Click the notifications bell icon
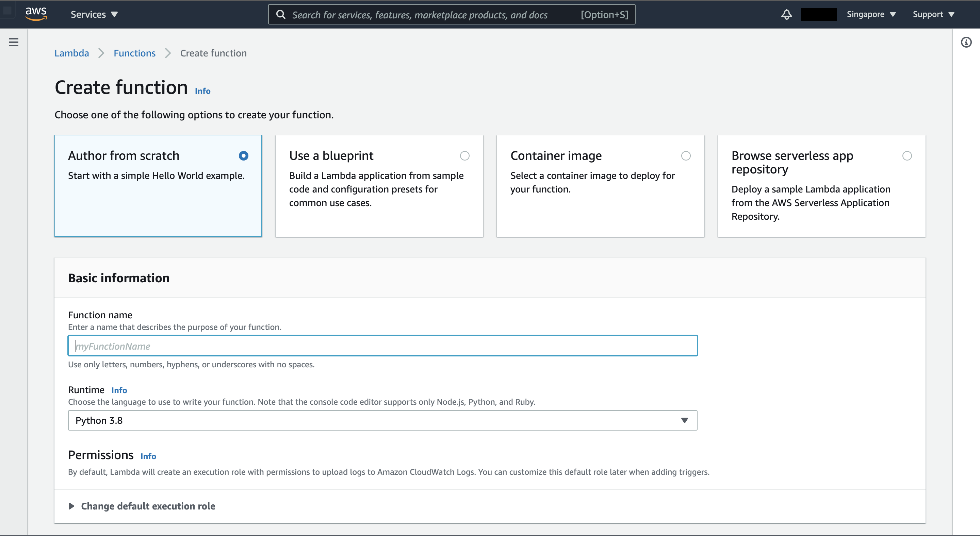This screenshot has width=980, height=536. pyautogui.click(x=786, y=14)
